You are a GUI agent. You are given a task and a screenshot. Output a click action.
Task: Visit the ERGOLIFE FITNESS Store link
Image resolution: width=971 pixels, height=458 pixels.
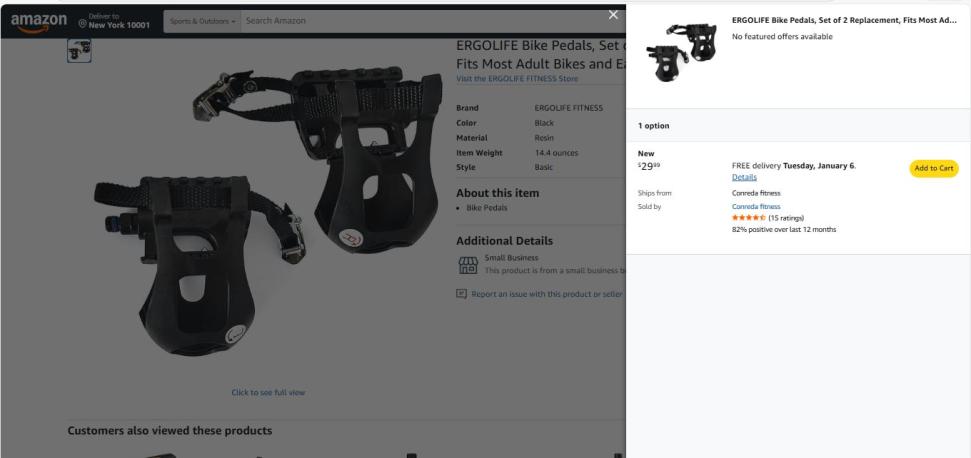[517, 79]
